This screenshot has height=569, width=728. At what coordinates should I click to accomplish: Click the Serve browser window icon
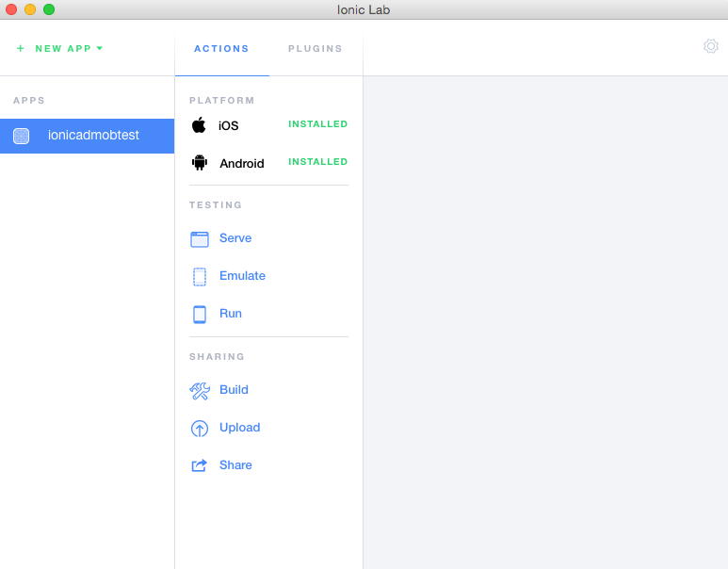pos(200,239)
